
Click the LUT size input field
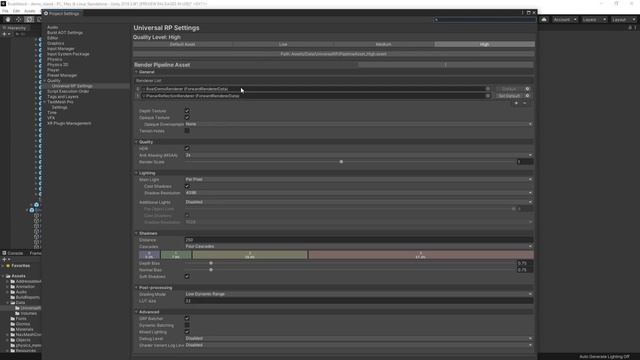pyautogui.click(x=359, y=301)
